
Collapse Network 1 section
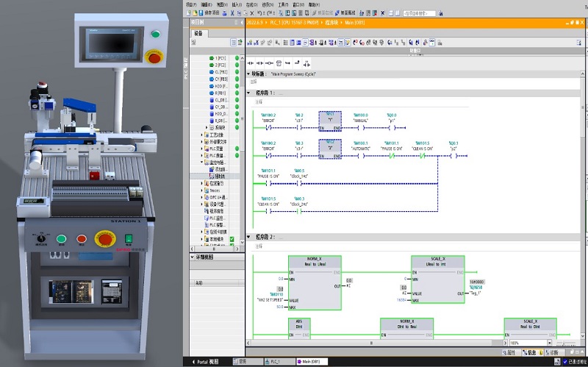(248, 93)
